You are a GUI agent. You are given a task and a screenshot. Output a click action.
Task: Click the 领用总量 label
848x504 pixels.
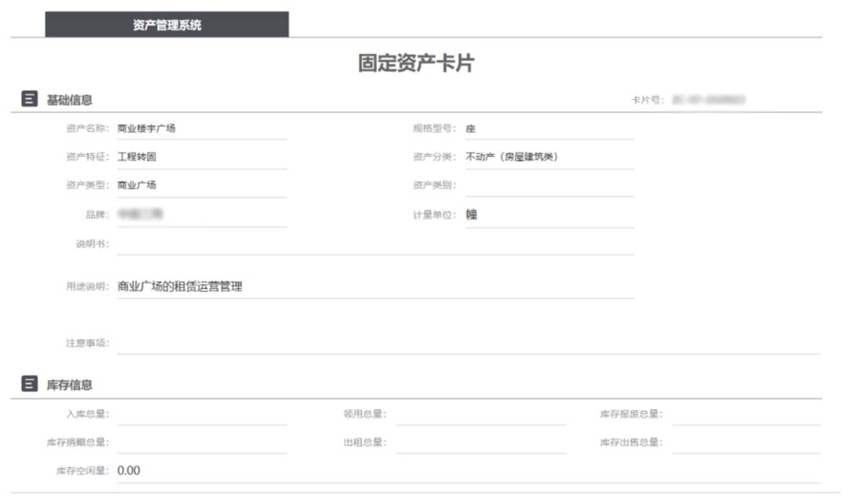365,415
